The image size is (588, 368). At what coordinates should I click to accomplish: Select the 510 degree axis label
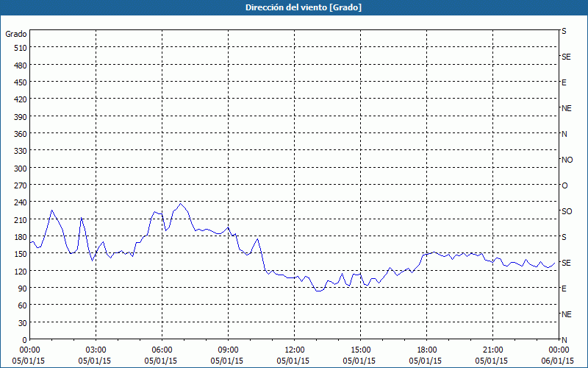(21, 48)
